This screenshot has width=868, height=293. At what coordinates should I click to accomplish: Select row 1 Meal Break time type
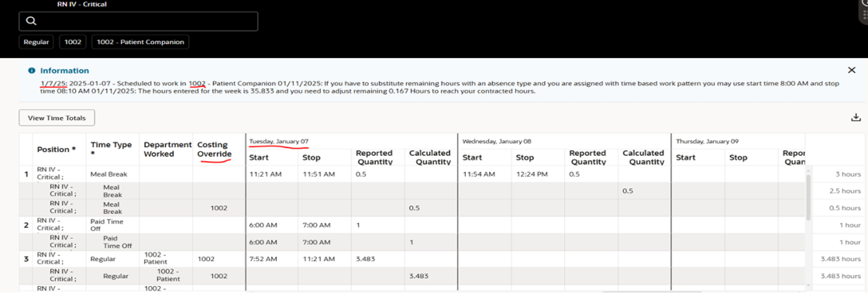click(x=108, y=174)
